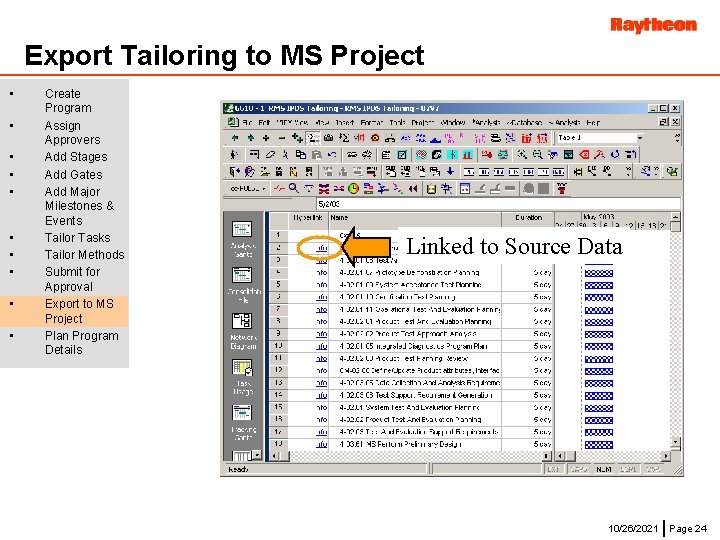Select the Perform Preliminary Design task name

click(x=400, y=444)
